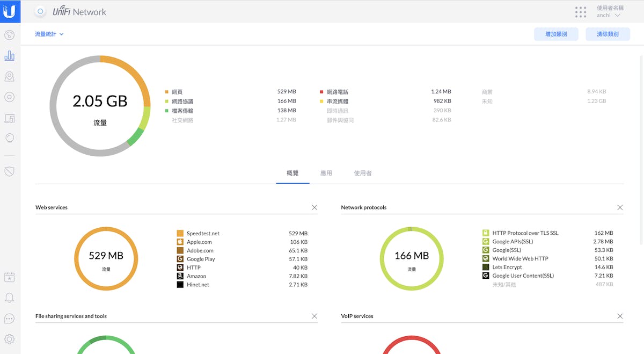Click the 清除類別 button

[608, 34]
